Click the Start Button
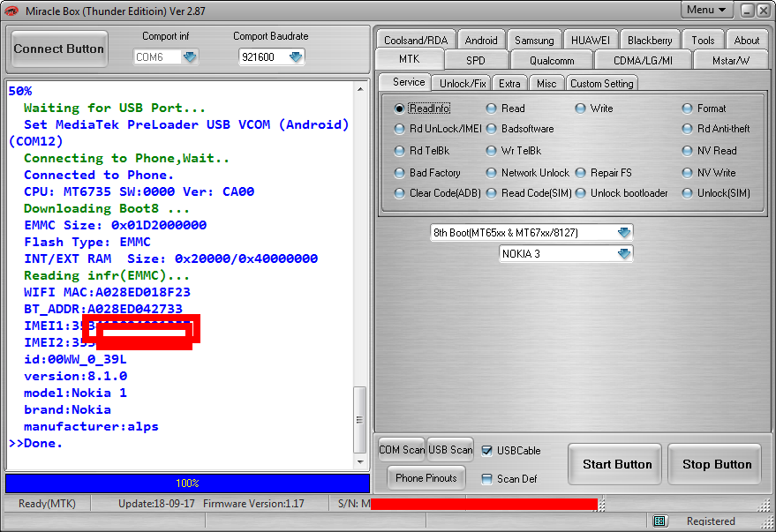The height and width of the screenshot is (532, 776). pos(616,464)
